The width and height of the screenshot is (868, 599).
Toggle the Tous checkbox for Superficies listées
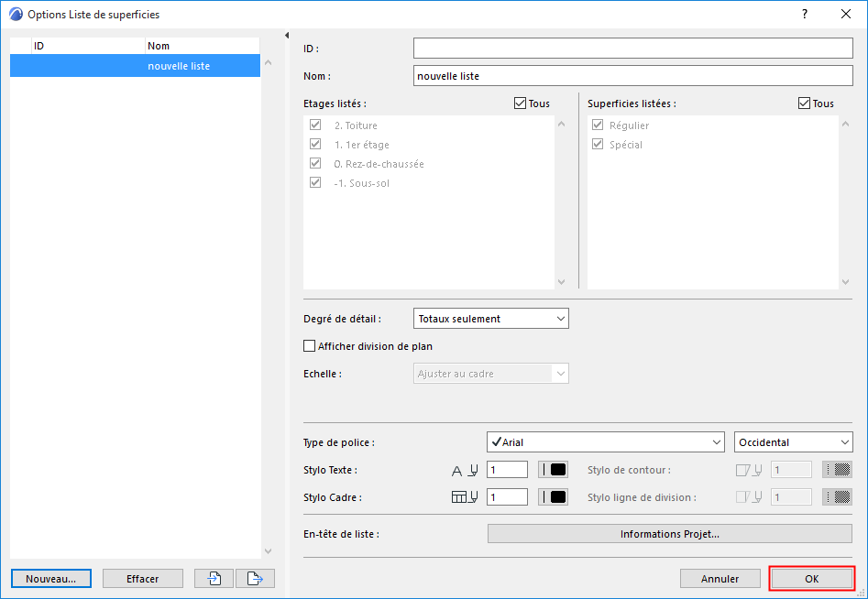tap(804, 103)
